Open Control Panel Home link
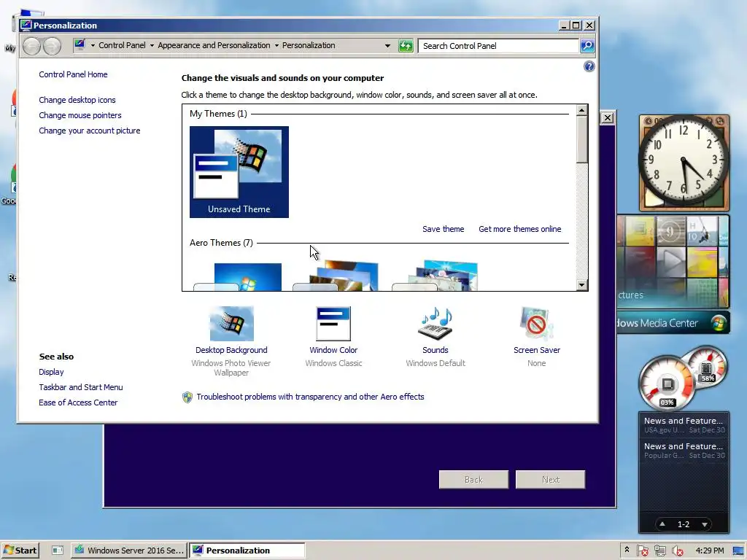 tap(74, 74)
